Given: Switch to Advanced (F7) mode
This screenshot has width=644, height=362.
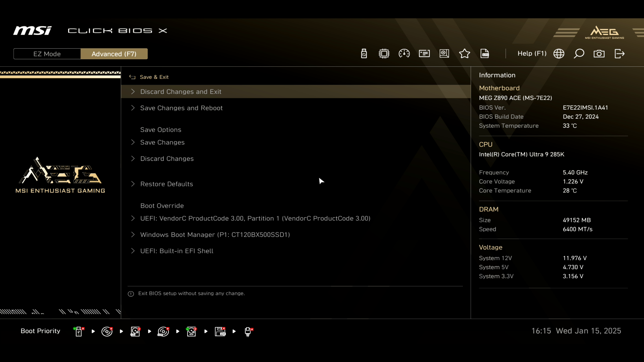Looking at the screenshot, I should coord(114,54).
